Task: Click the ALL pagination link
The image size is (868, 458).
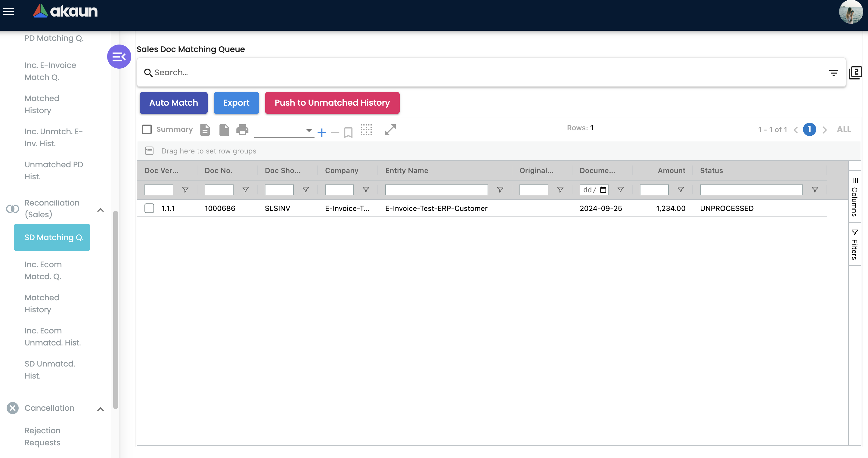Action: pyautogui.click(x=844, y=129)
